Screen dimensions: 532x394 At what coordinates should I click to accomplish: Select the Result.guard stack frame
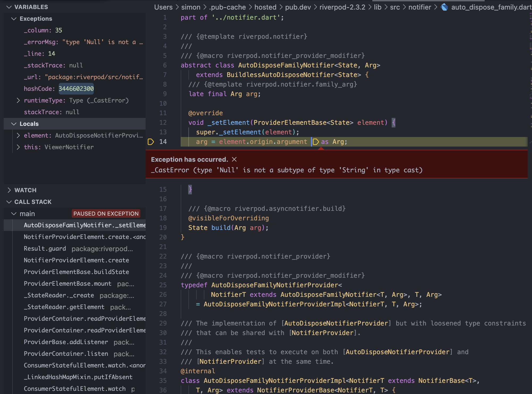[45, 249]
